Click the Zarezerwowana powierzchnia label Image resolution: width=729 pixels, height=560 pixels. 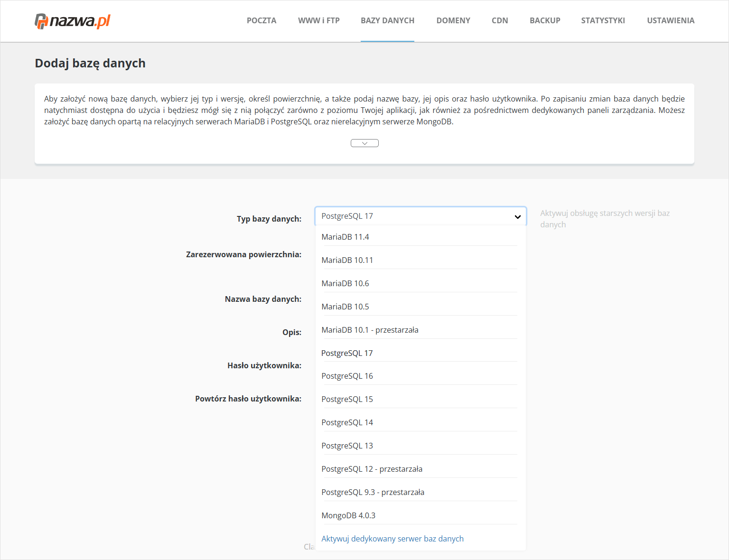pos(243,254)
